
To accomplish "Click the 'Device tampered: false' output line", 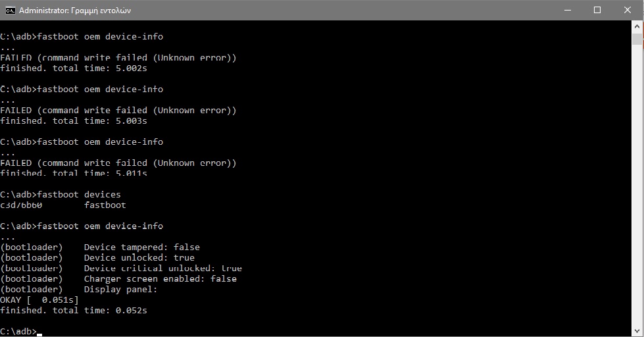I will tap(141, 247).
